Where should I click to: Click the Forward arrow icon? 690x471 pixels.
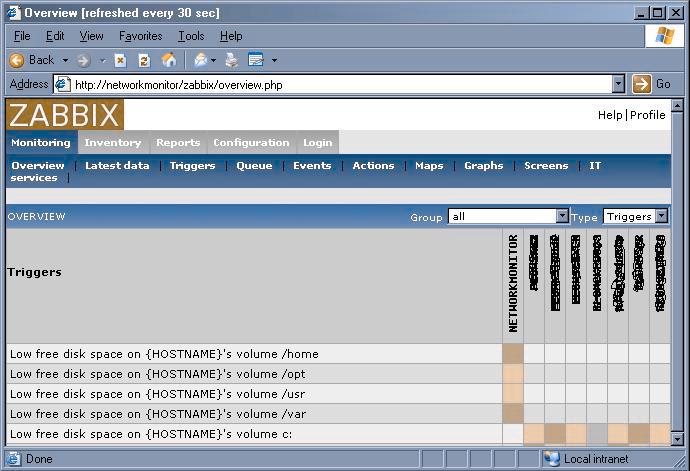coord(83,60)
